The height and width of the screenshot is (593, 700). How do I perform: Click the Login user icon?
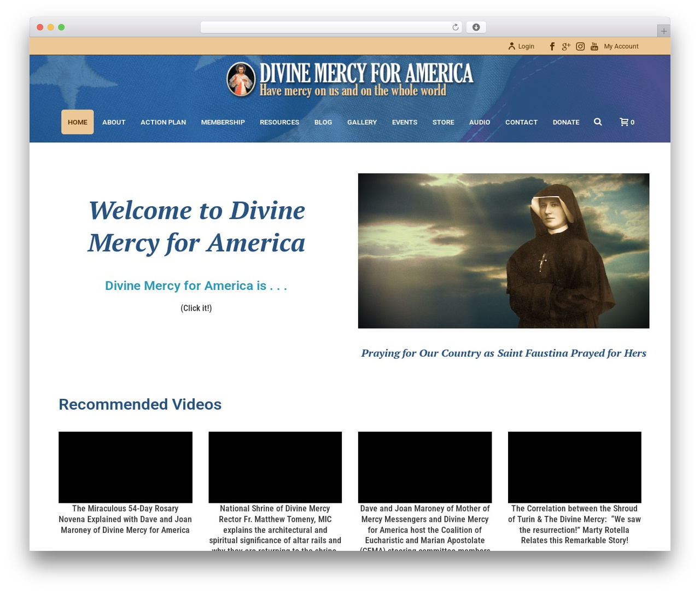coord(512,46)
